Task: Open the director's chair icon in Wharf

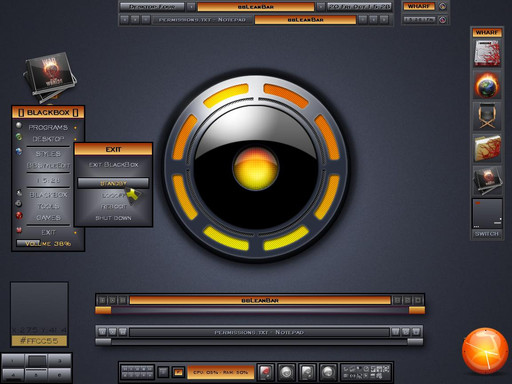Action: click(x=487, y=116)
